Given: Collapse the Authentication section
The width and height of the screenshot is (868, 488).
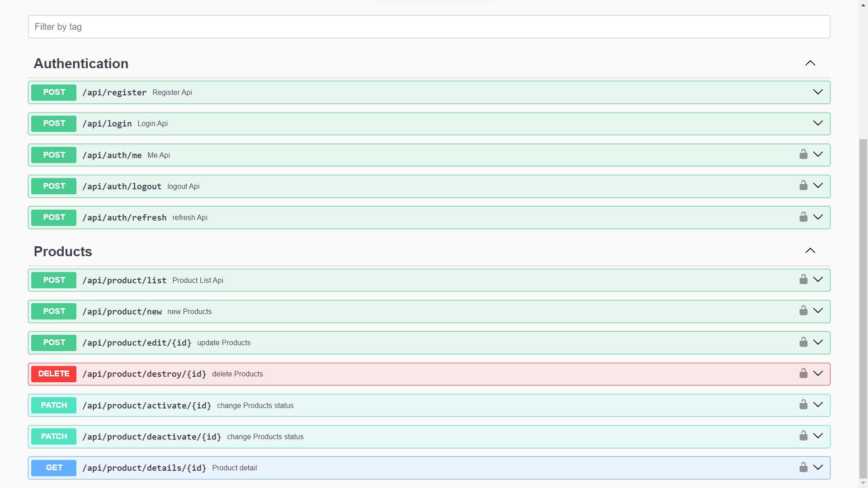Looking at the screenshot, I should pos(810,63).
